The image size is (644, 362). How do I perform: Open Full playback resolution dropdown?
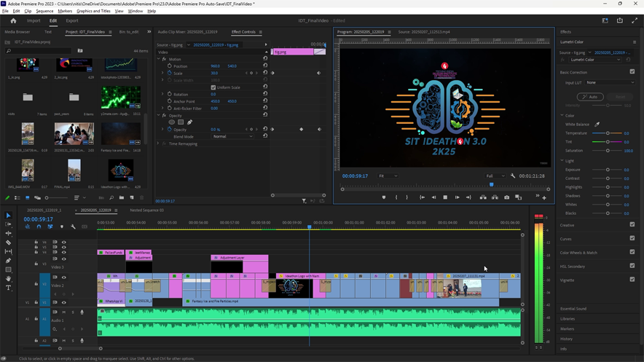[x=495, y=176]
